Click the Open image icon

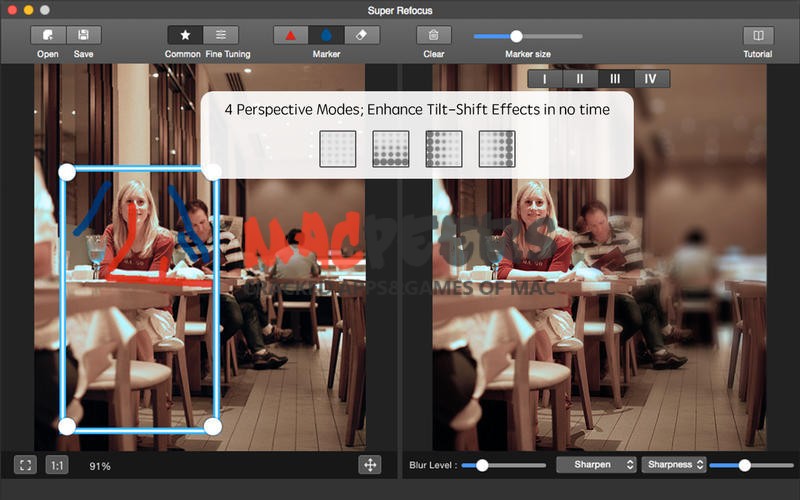[x=48, y=35]
